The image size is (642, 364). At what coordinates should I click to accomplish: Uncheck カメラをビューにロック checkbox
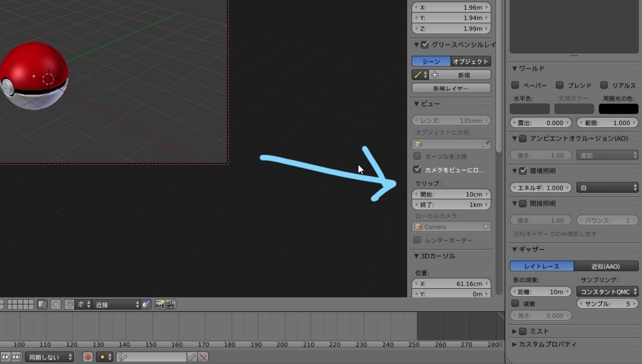point(417,169)
